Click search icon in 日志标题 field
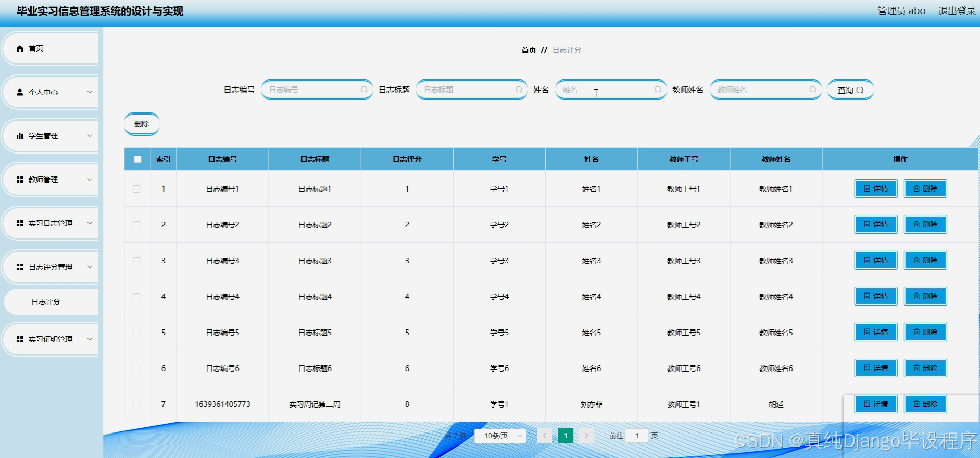This screenshot has height=458, width=980. pyautogui.click(x=519, y=90)
